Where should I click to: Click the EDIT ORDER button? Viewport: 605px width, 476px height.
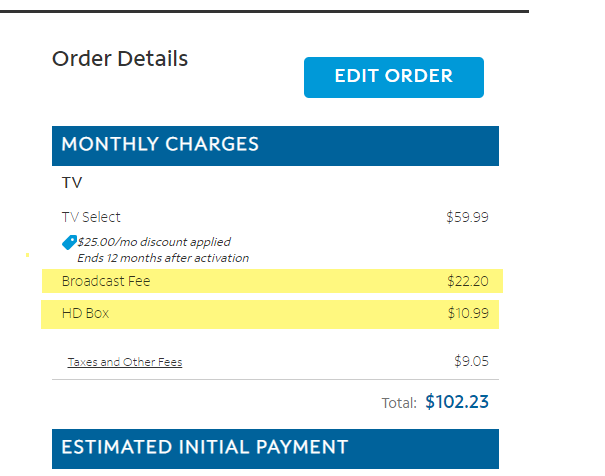pos(393,77)
